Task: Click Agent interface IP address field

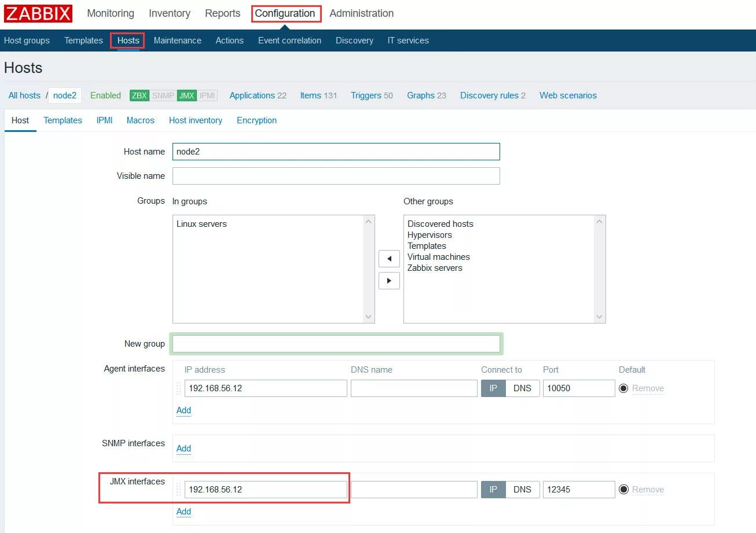Action: tap(266, 388)
